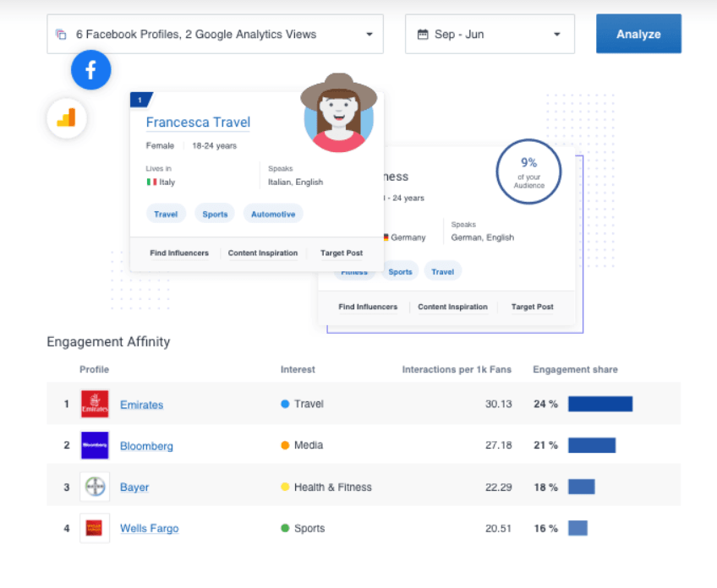Click the Emirates logo thumbnail
The width and height of the screenshot is (717, 588).
[95, 404]
